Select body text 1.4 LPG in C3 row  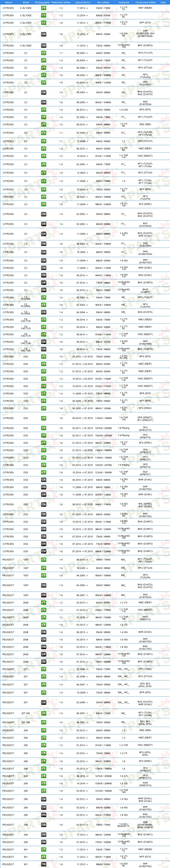coord(124,110)
